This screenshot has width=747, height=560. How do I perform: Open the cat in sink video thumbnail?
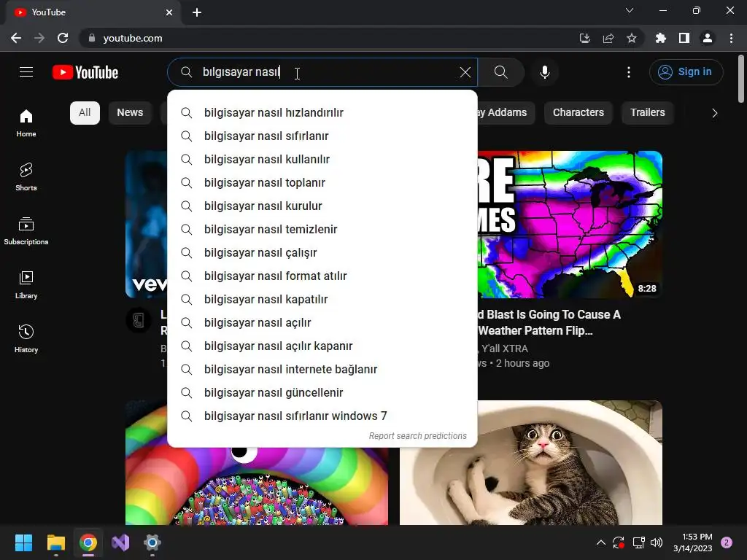tap(531, 463)
